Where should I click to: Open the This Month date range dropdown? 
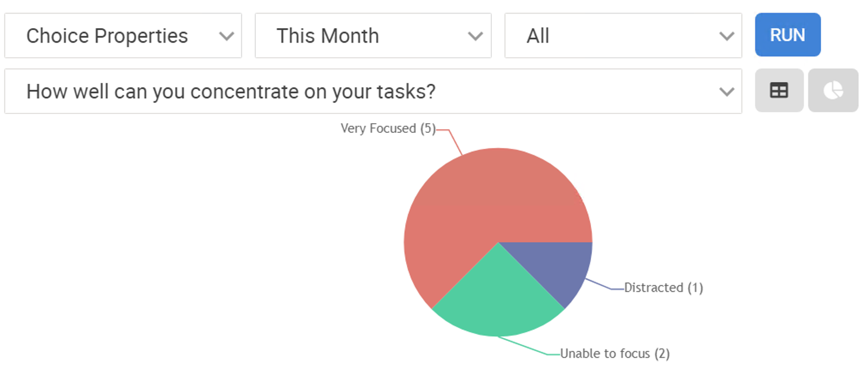[373, 36]
